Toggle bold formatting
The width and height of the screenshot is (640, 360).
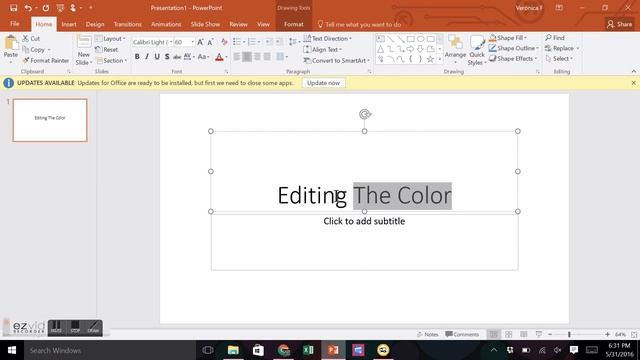137,57
